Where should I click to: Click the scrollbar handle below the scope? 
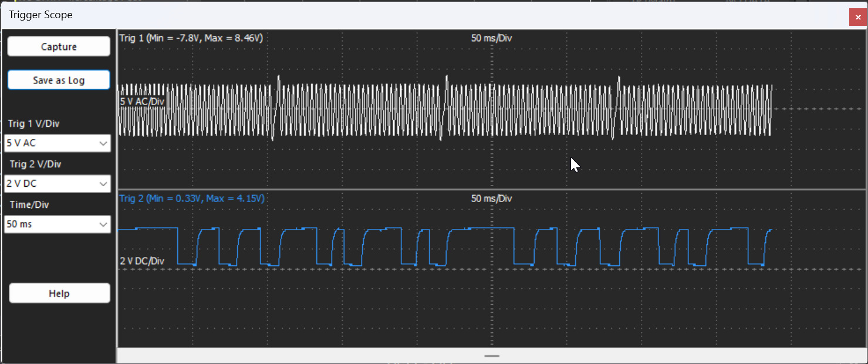491,356
